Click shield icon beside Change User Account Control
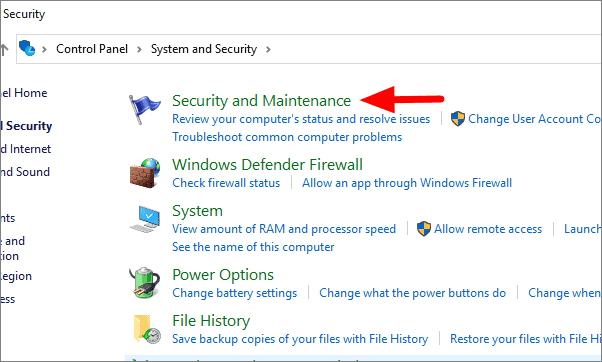The image size is (602, 362). click(458, 119)
